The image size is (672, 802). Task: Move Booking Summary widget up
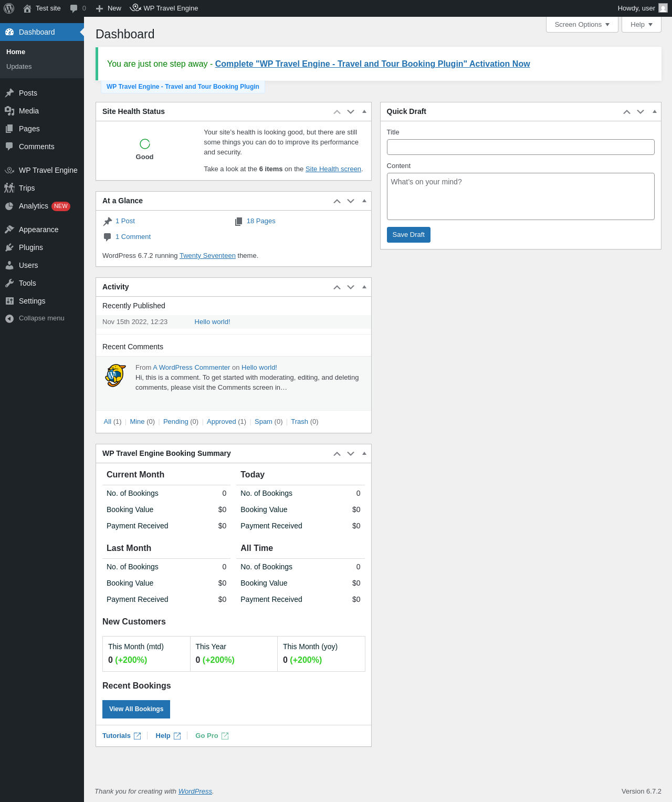tap(337, 454)
